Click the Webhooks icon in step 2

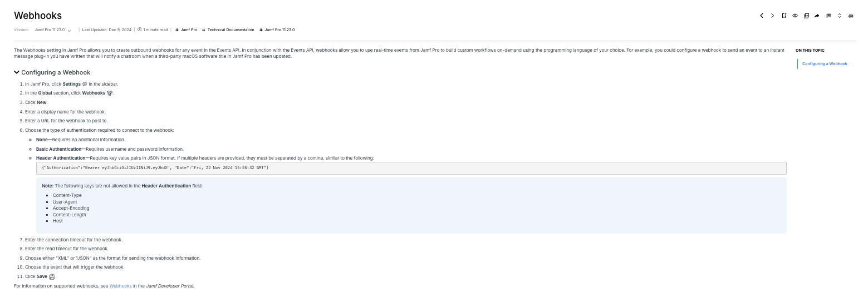pos(110,93)
